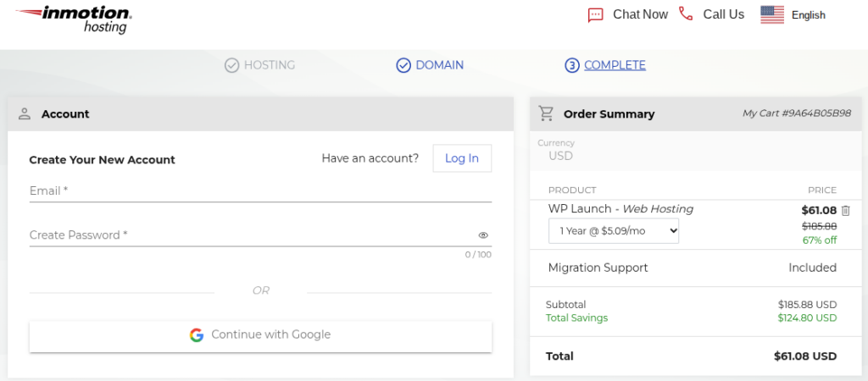This screenshot has width=868, height=381.
Task: Click the 'Order Summary' heading
Action: [609, 114]
